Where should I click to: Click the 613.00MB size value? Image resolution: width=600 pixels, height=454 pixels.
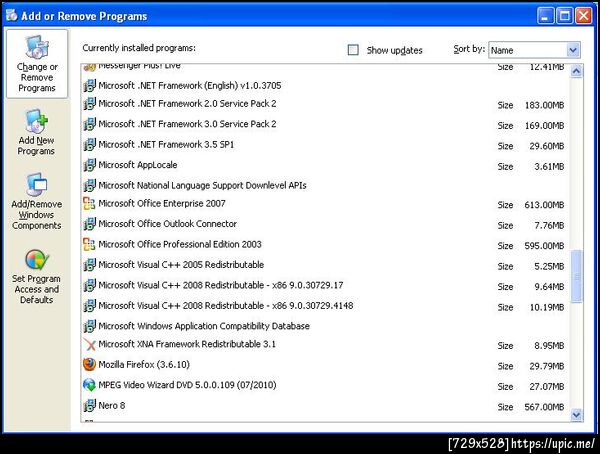pyautogui.click(x=544, y=205)
